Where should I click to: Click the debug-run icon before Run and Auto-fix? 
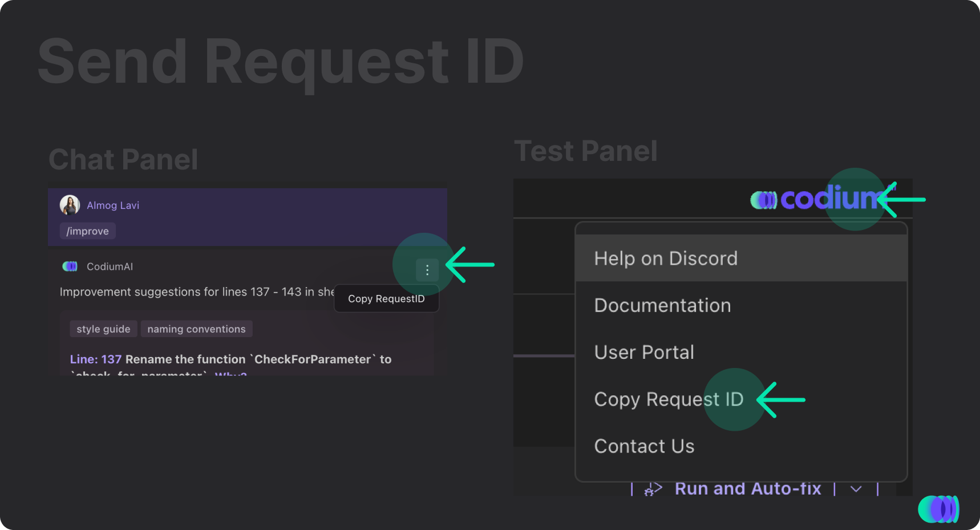pos(653,489)
